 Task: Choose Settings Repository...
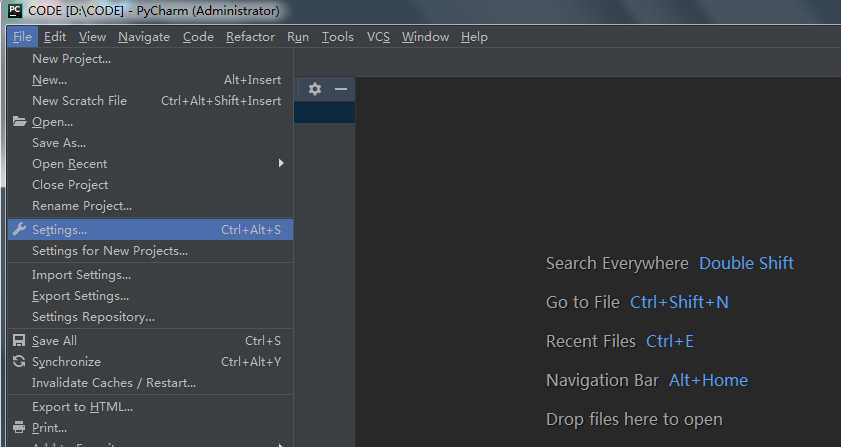coord(151,317)
